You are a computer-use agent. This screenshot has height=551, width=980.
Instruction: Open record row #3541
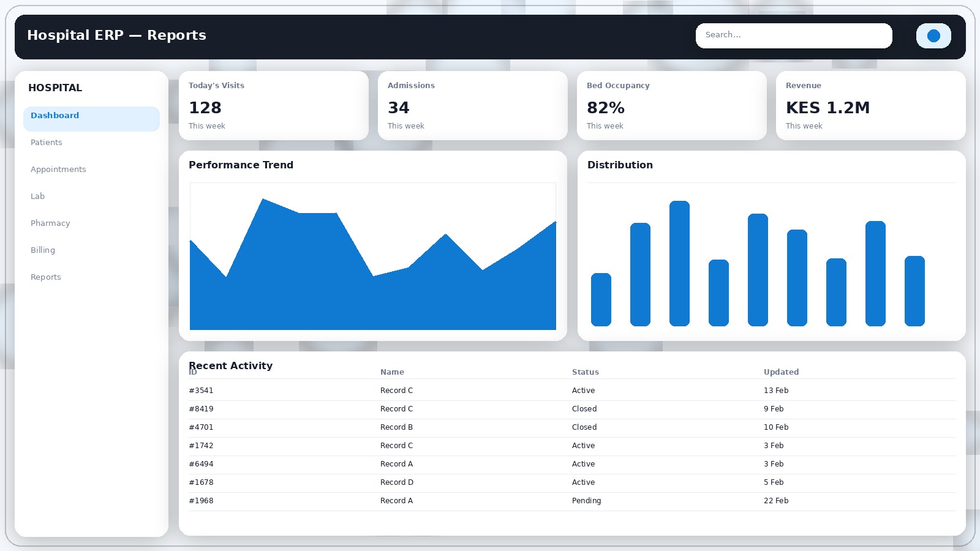point(202,391)
